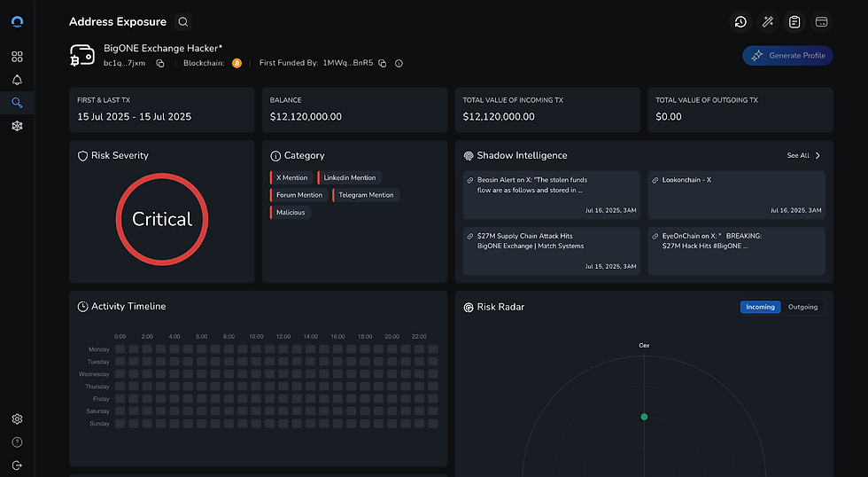Click the Category info icon

[x=275, y=156]
